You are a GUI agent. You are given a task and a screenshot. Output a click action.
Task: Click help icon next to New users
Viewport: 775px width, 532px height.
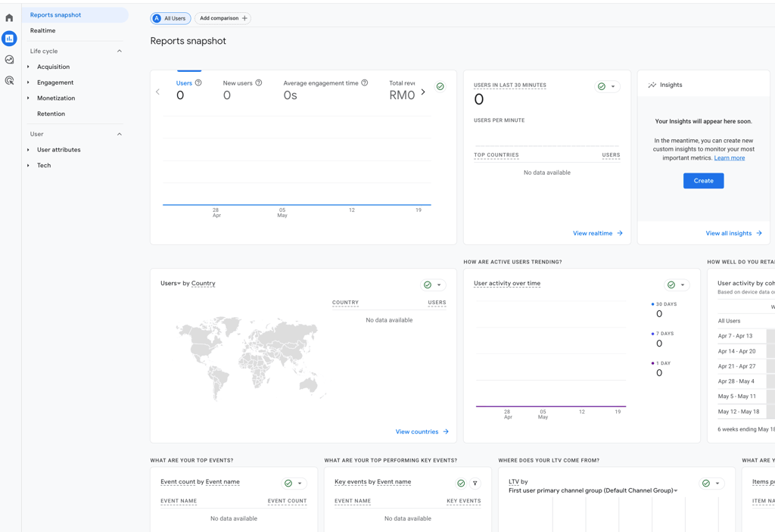(x=259, y=83)
